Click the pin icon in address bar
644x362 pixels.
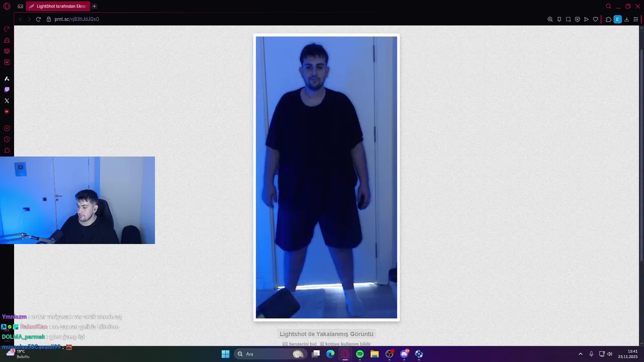click(x=559, y=19)
